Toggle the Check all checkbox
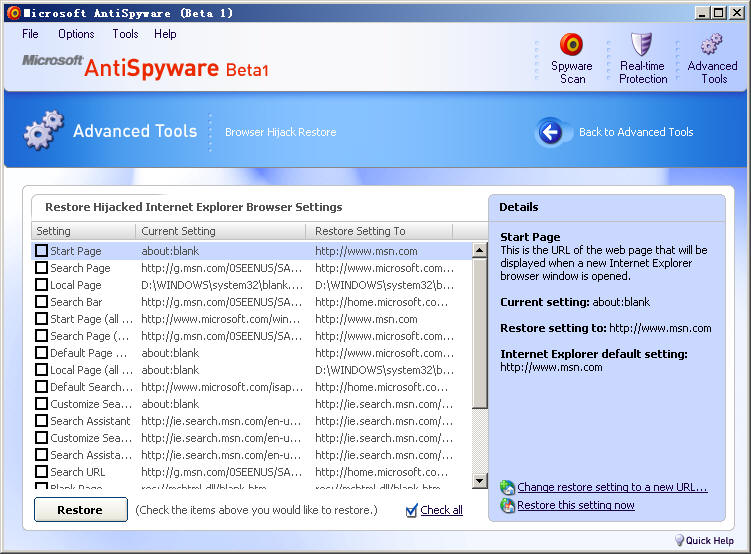 click(411, 511)
